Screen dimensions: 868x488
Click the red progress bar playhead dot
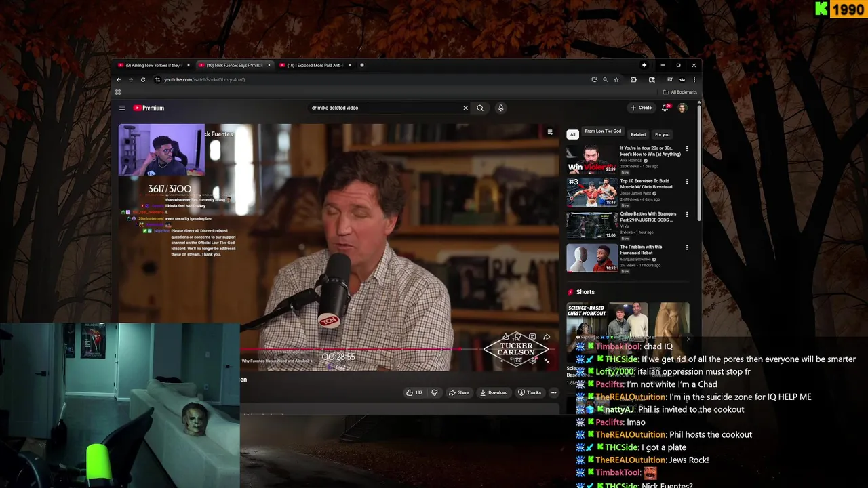point(461,350)
